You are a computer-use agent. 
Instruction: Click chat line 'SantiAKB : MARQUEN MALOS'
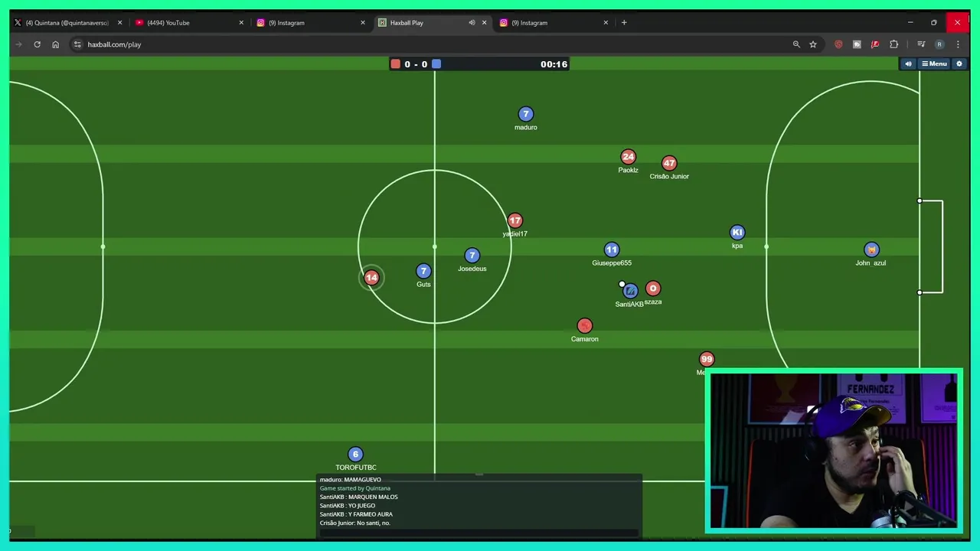point(358,497)
